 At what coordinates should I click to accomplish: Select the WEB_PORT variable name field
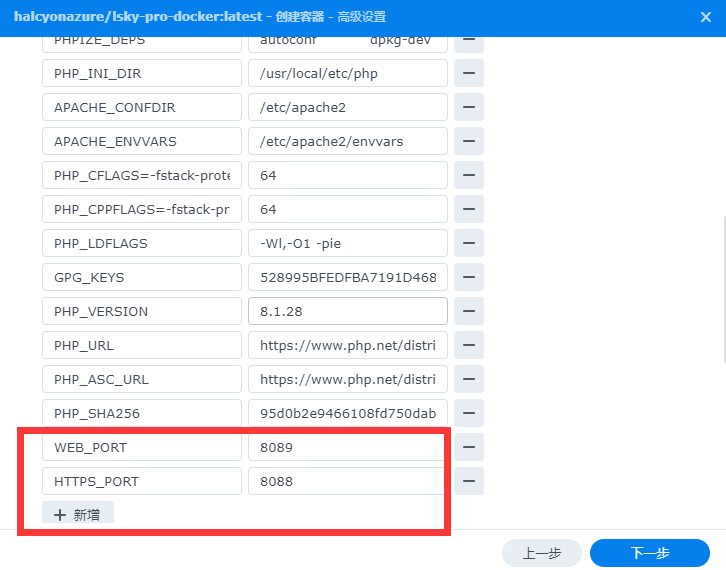click(141, 447)
